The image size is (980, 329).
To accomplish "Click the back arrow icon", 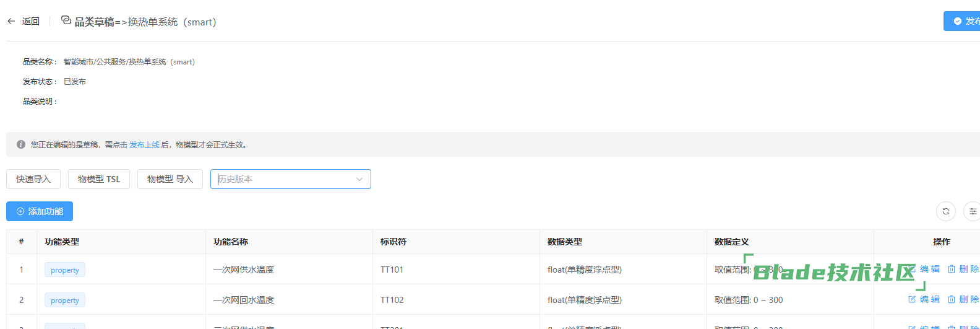I will click(11, 21).
